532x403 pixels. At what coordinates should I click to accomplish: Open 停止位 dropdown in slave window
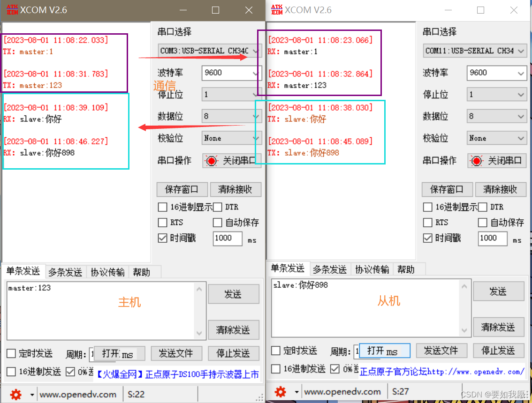click(x=497, y=95)
